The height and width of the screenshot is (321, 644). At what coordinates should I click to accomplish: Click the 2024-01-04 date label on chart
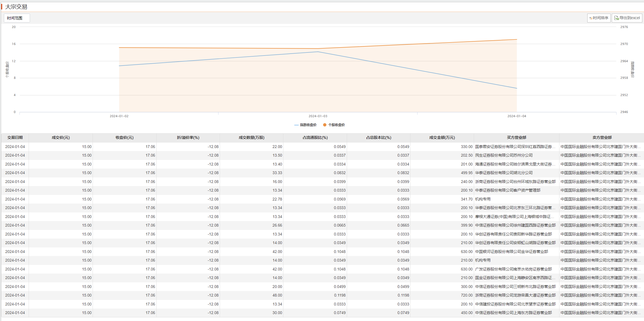517,116
